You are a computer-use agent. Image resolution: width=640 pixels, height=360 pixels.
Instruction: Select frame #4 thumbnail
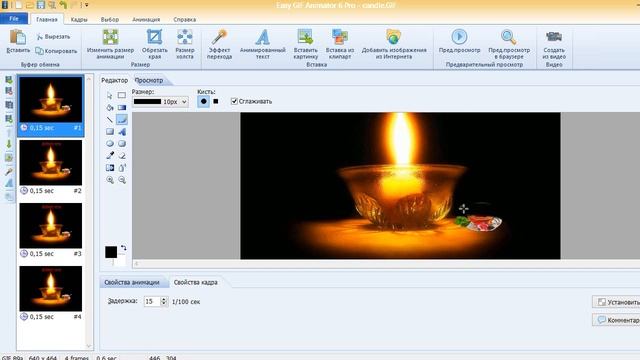[51, 289]
